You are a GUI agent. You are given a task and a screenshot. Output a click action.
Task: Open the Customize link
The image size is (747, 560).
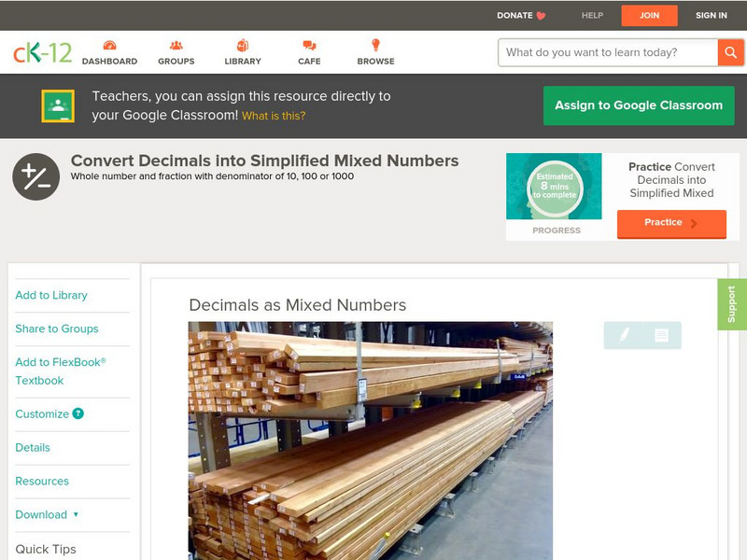coord(42,413)
